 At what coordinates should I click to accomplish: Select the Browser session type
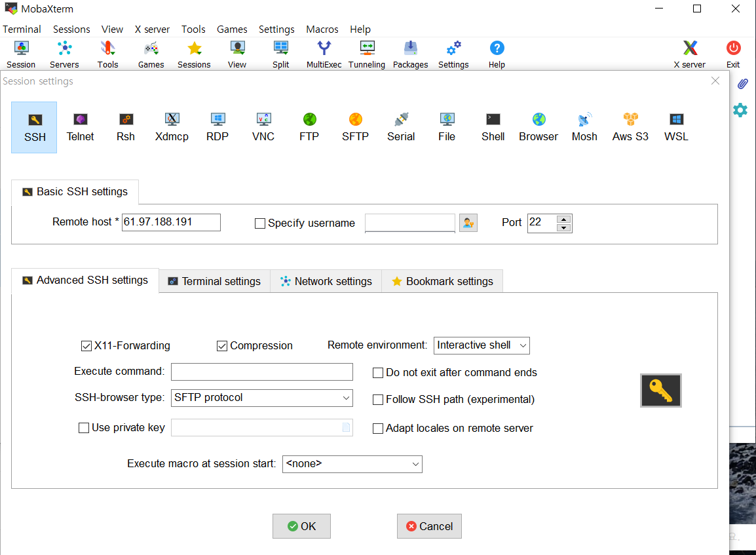(x=539, y=127)
